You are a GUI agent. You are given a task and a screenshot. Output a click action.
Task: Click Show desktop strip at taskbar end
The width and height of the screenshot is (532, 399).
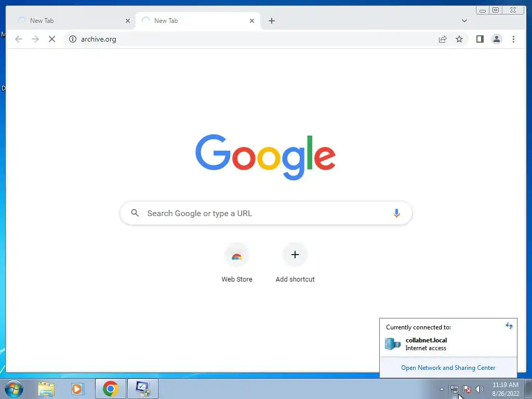click(x=528, y=389)
